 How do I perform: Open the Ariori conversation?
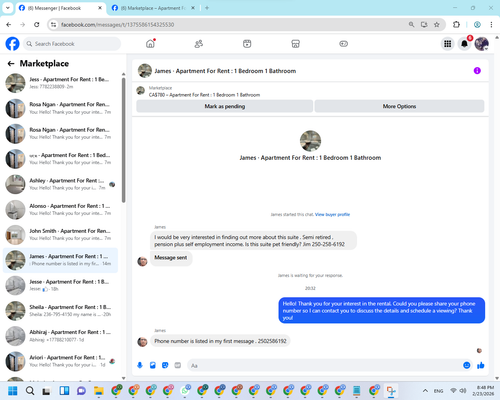pyautogui.click(x=61, y=361)
